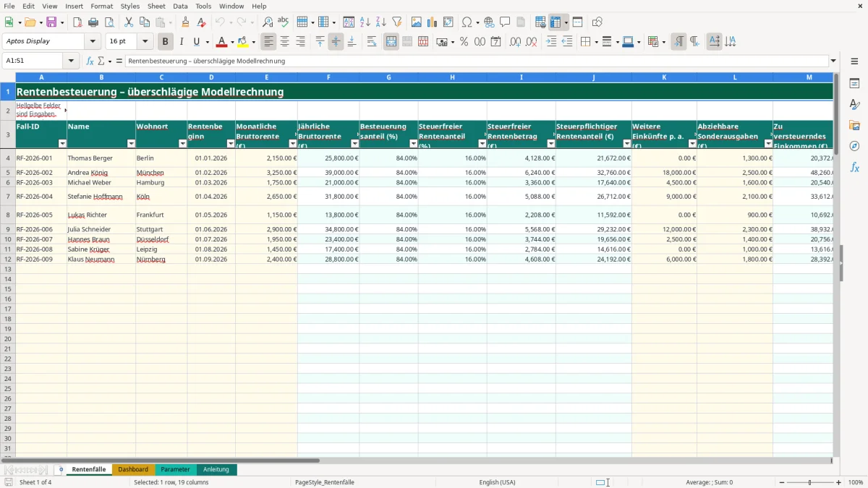Click the document-modified status bar icon
This screenshot has width=868, height=488.
click(8, 482)
